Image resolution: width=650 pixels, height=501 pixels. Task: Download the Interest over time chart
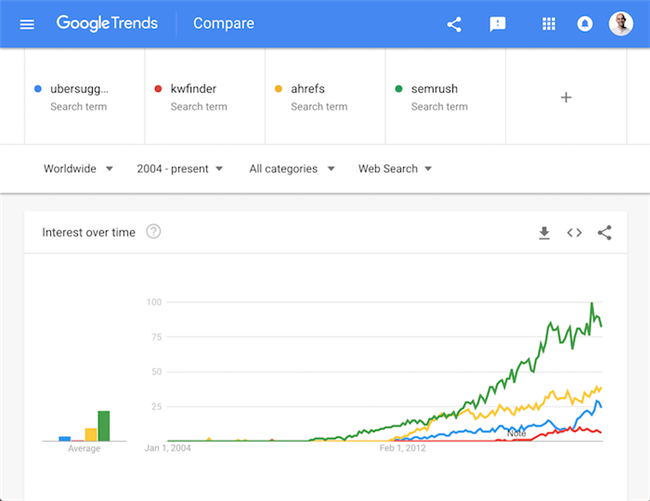[544, 233]
